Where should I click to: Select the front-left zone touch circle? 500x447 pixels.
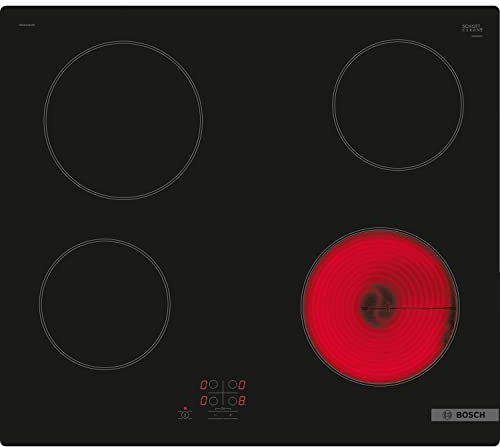pyautogui.click(x=213, y=401)
